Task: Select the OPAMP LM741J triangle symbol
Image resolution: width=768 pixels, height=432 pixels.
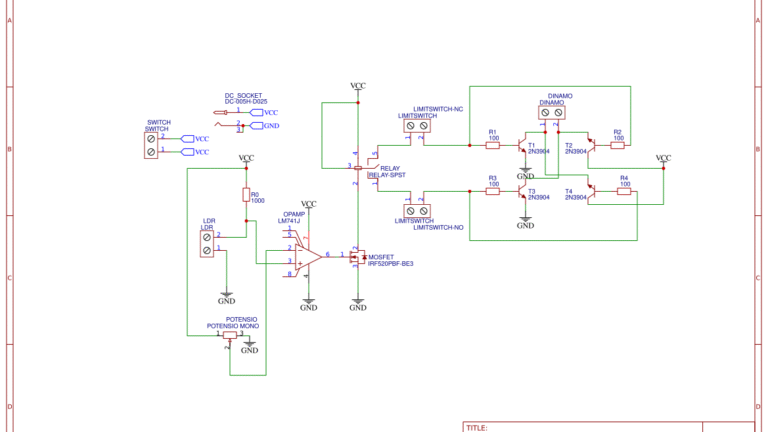Action: pos(308,256)
